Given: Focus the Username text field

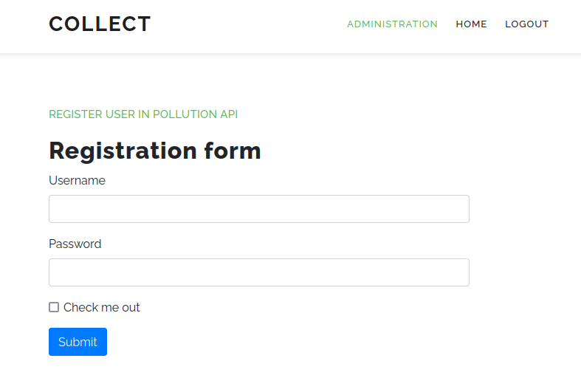Looking at the screenshot, I should 258,209.
